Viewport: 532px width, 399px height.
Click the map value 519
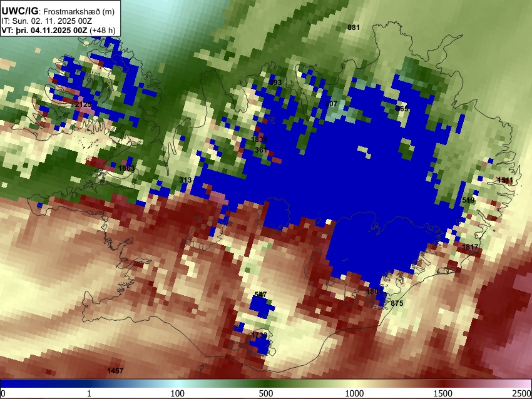(x=468, y=200)
